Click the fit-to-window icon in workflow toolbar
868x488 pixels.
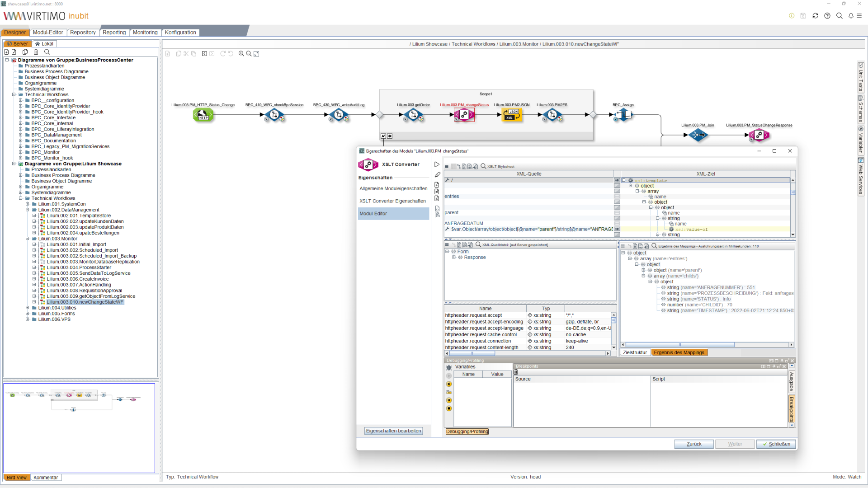pos(256,54)
